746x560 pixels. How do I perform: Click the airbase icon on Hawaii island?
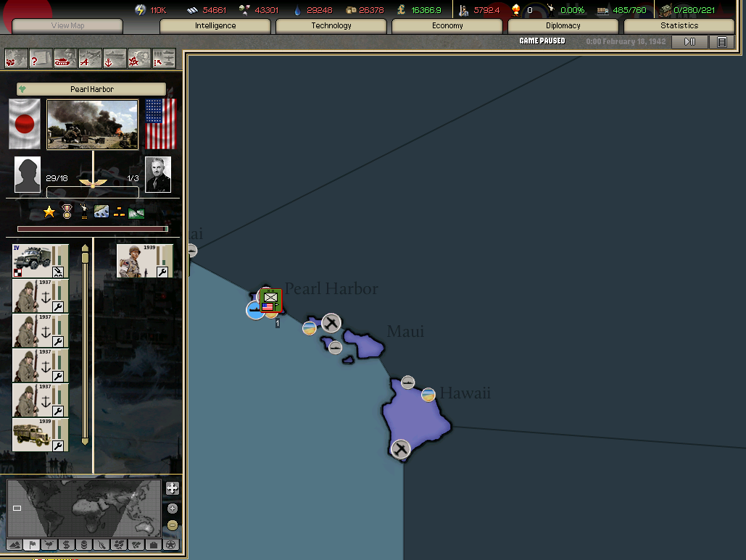click(x=400, y=449)
